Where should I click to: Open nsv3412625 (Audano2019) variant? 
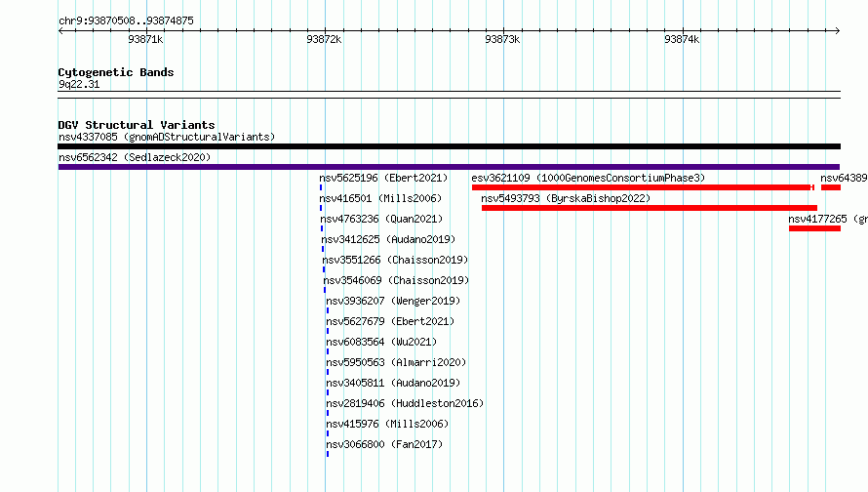(388, 239)
